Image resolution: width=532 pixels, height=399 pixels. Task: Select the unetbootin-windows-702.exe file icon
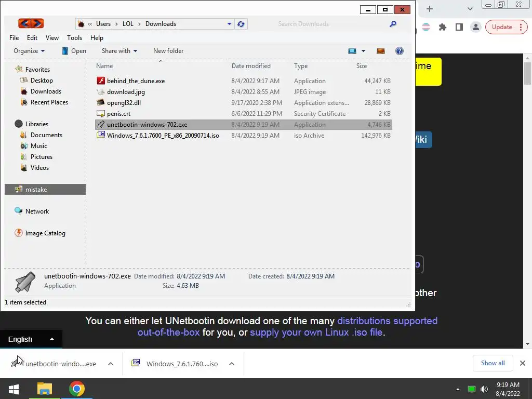101,125
